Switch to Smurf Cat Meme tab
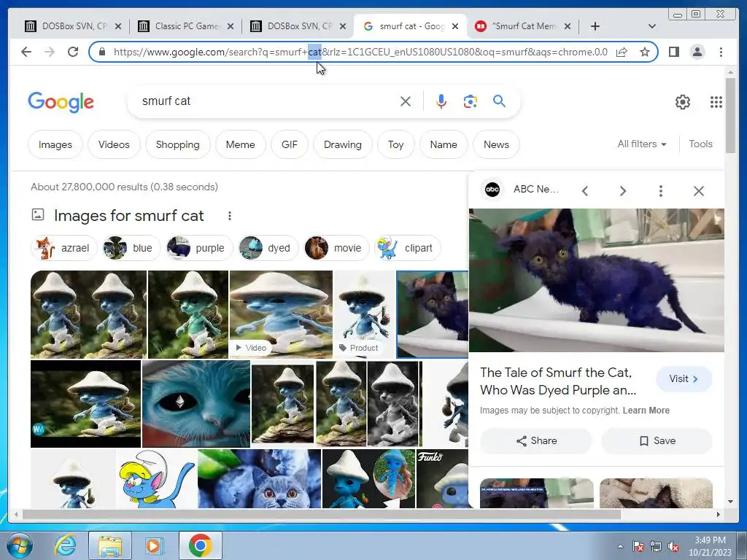 [x=523, y=26]
